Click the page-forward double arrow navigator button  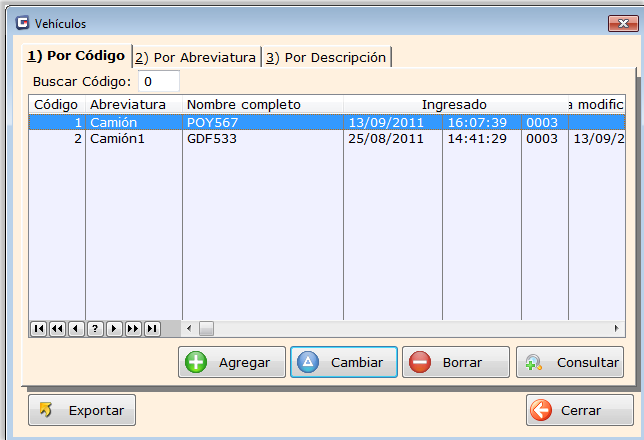[133, 328]
